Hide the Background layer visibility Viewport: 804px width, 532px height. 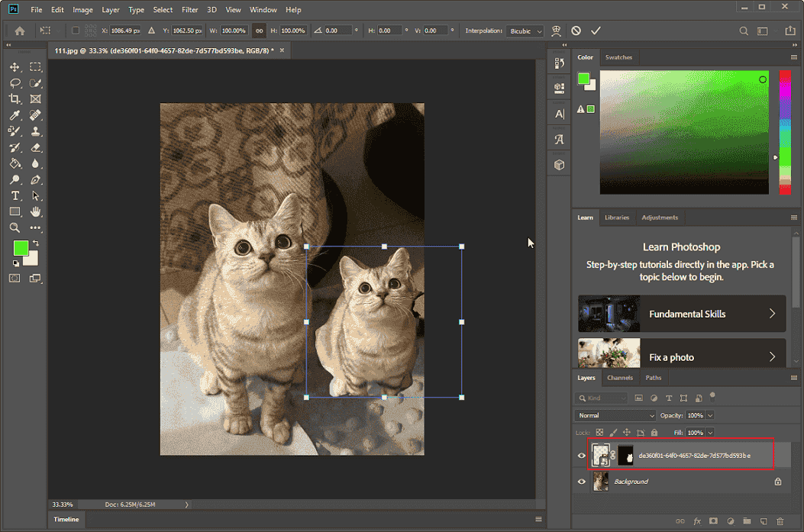pyautogui.click(x=581, y=481)
